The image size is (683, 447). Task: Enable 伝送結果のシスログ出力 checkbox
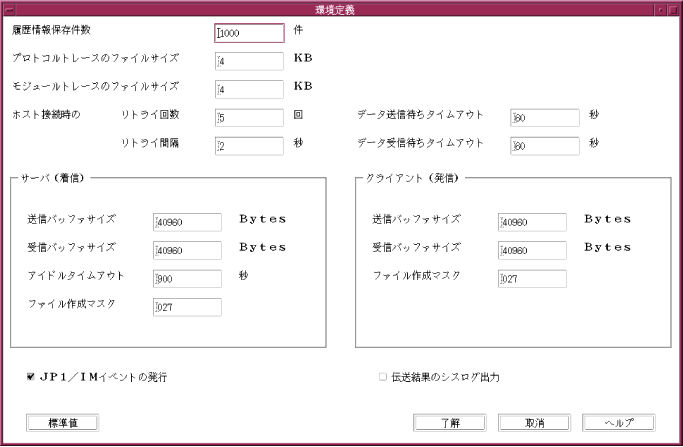[x=382, y=377]
